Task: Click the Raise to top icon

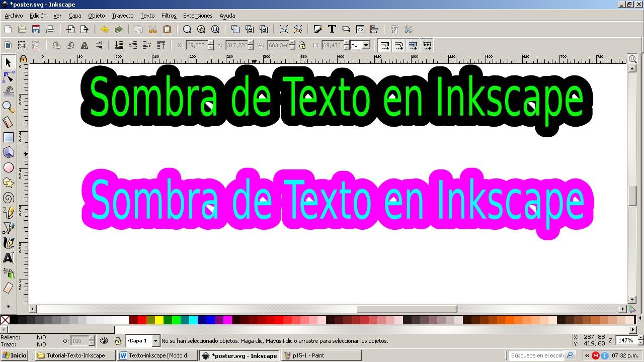Action: point(161,45)
